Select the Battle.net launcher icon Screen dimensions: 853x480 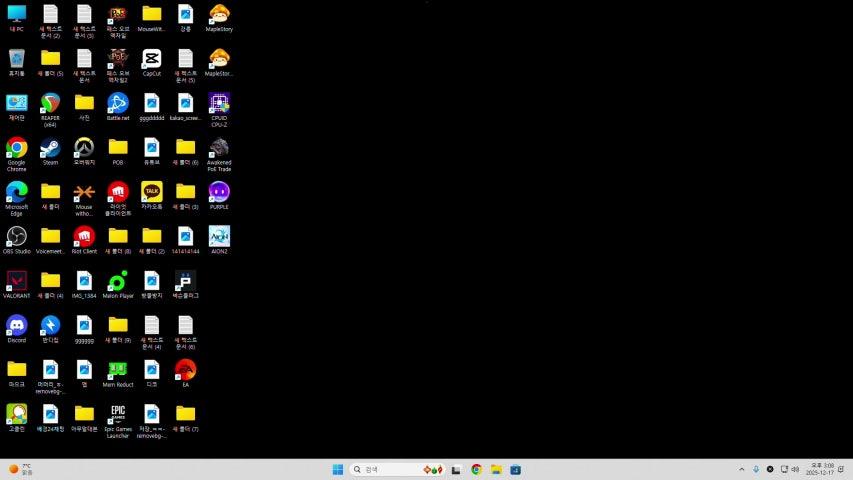(x=118, y=103)
